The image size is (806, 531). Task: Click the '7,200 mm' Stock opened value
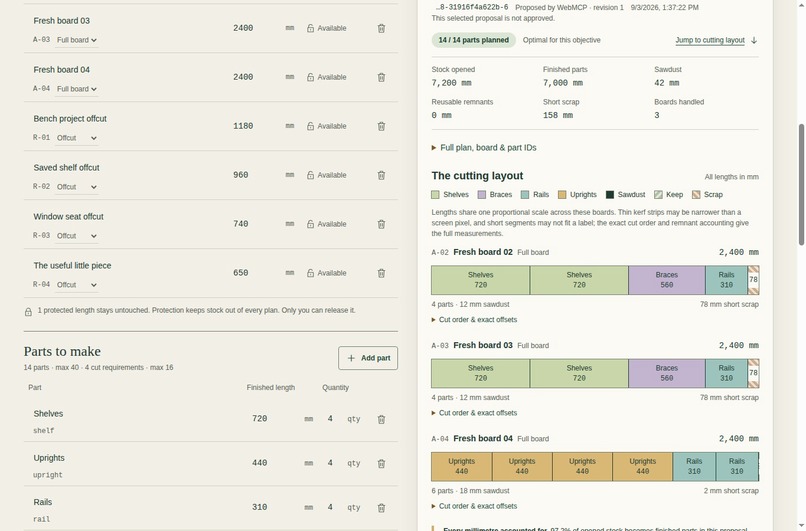click(x=451, y=83)
